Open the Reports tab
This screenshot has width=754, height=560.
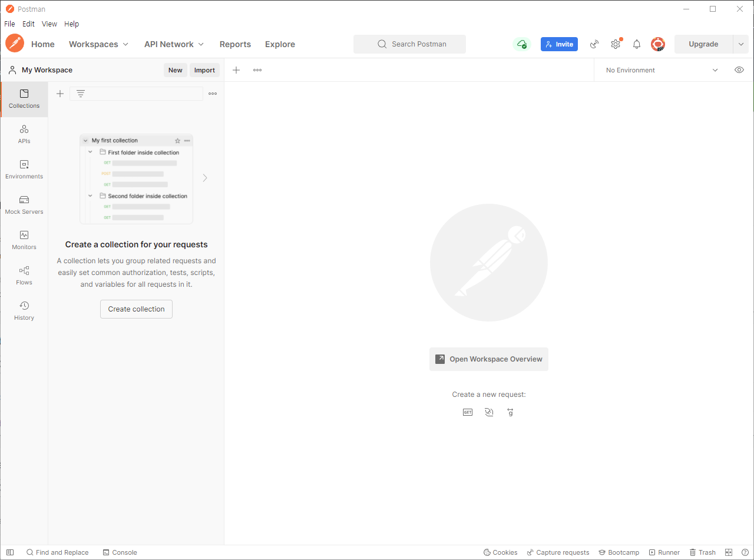click(235, 44)
